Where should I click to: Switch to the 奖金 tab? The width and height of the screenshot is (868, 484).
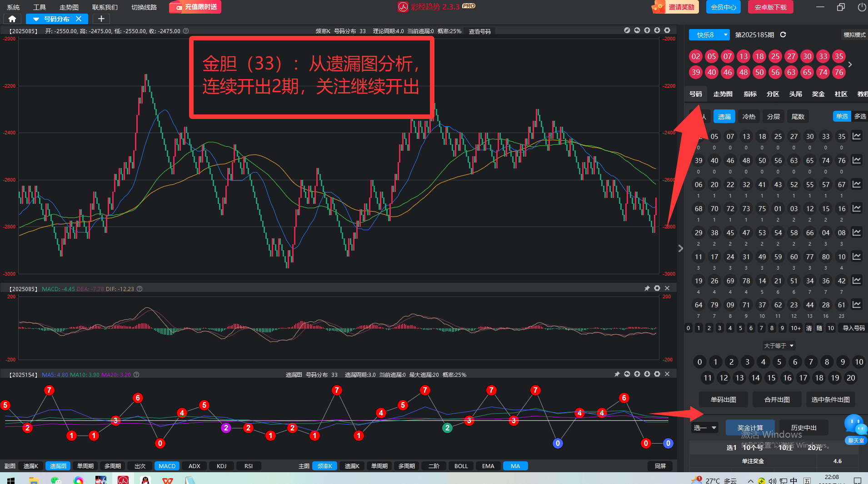point(818,94)
